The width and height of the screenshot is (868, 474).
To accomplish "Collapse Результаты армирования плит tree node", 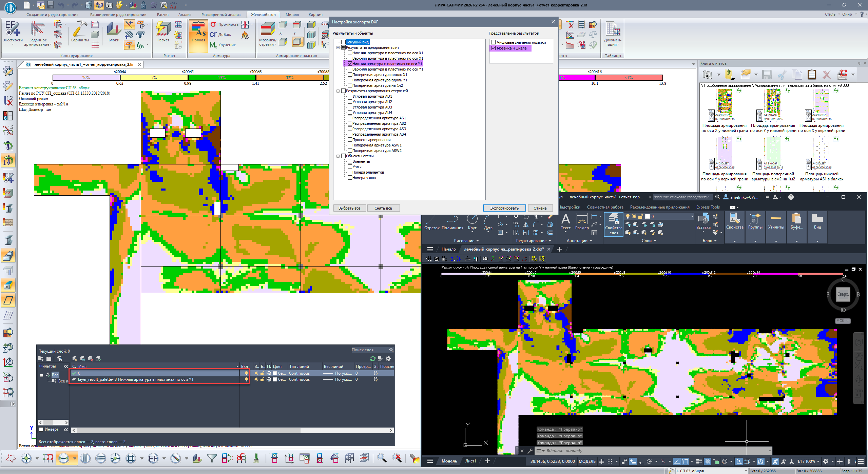I will (338, 47).
